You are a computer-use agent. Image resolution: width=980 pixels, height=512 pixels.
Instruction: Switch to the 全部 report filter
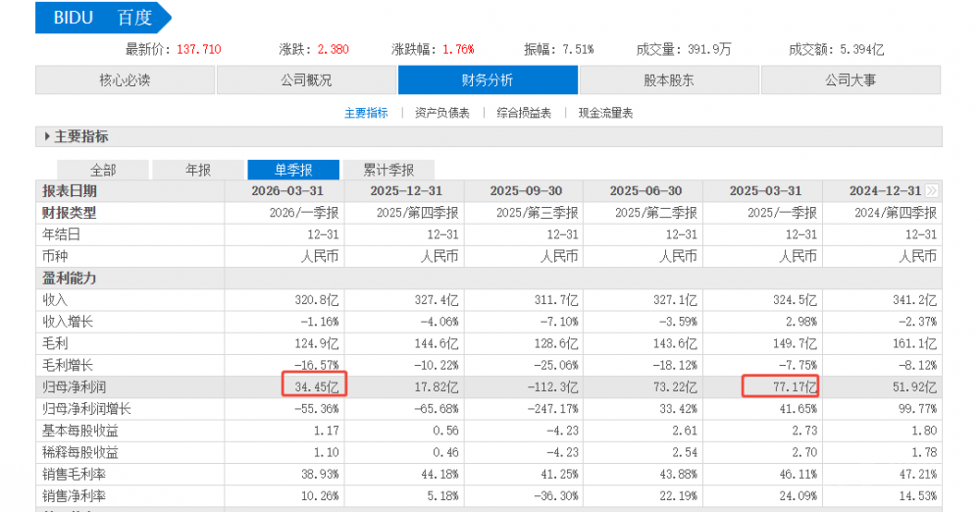103,170
